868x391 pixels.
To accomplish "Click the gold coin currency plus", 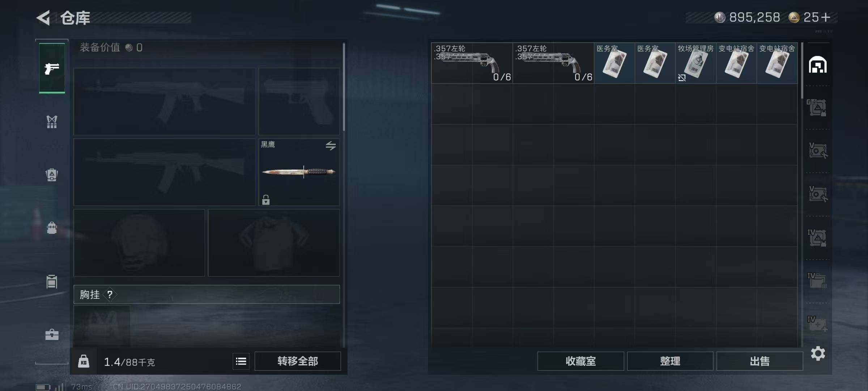I will click(x=826, y=17).
